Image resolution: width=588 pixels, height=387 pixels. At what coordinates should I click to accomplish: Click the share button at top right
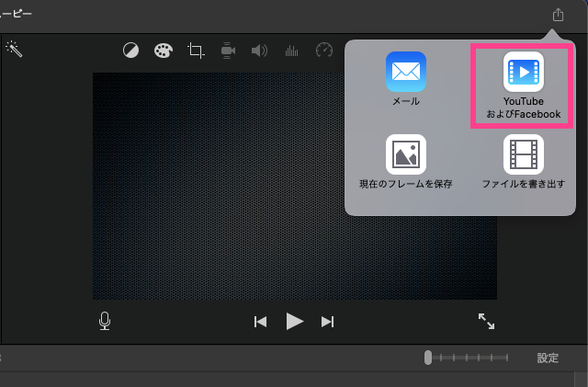point(558,15)
